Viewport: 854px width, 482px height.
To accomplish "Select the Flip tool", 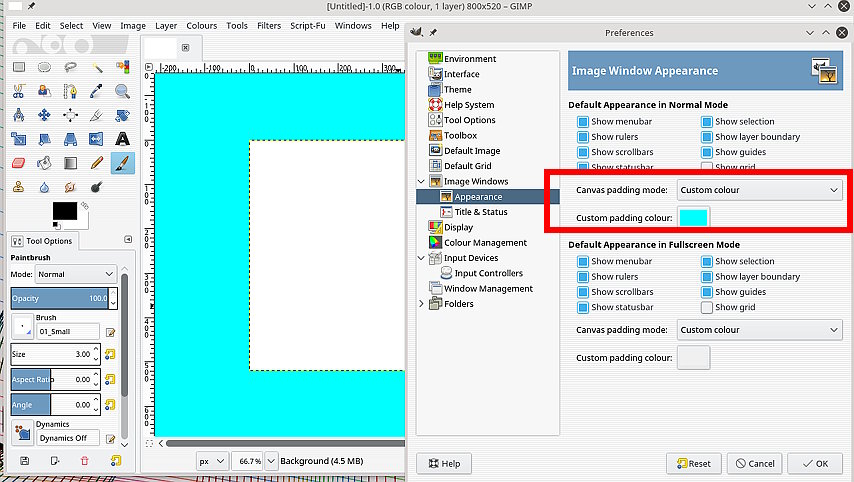I will tap(96, 139).
